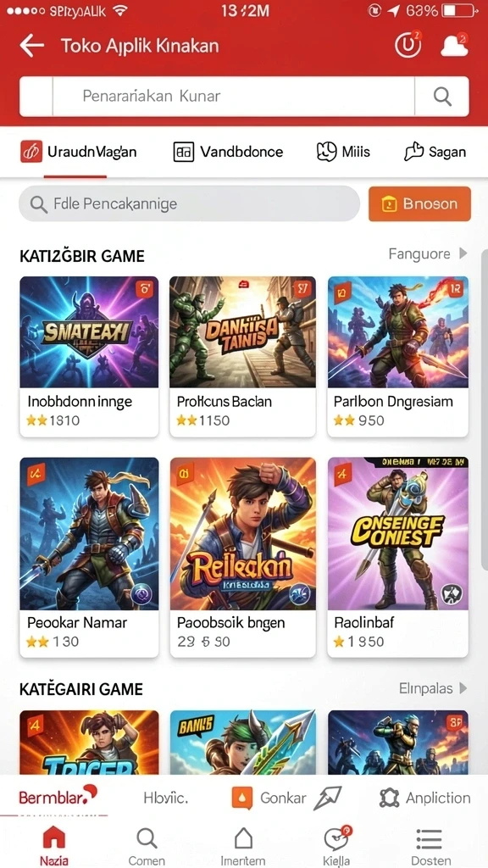Open Dosten list menu icon
Screen dimensions: 488x868
[430, 838]
